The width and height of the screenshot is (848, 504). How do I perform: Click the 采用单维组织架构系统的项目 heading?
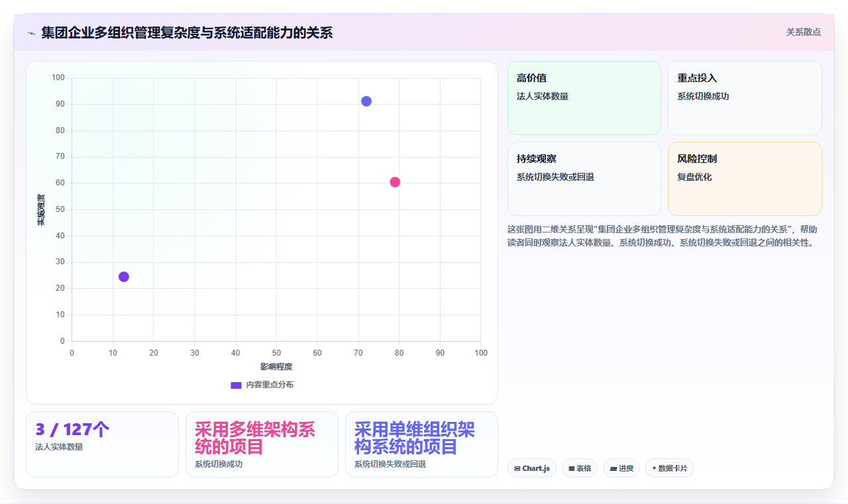tap(415, 438)
